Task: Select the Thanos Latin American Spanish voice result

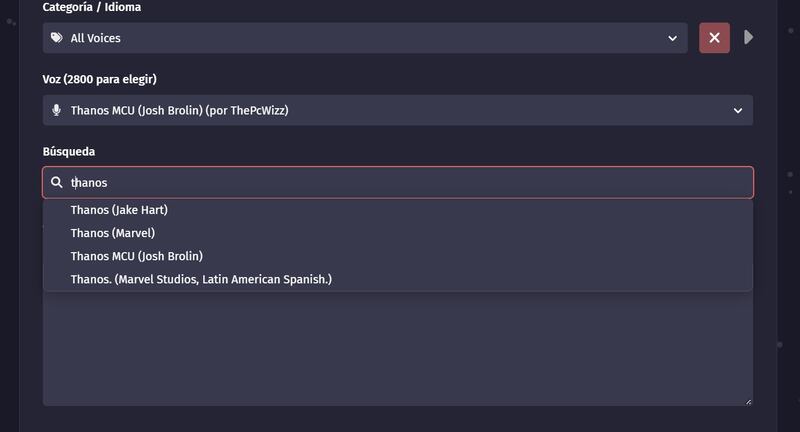Action: (201, 279)
